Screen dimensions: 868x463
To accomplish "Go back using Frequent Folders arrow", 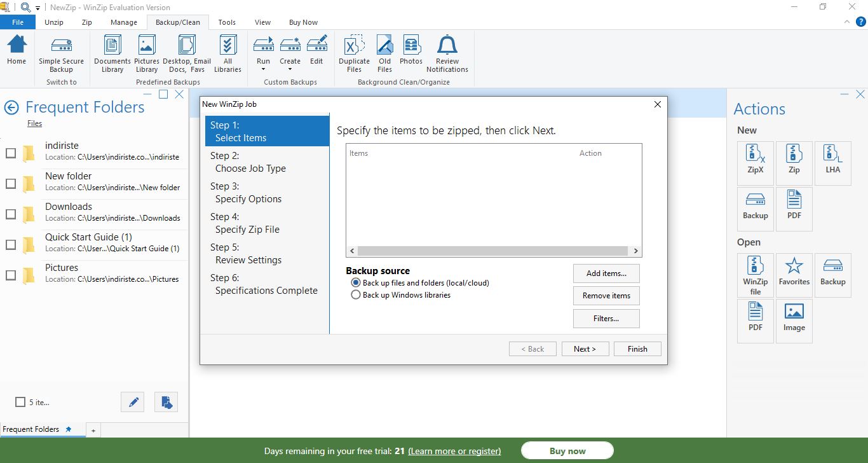I will point(11,107).
